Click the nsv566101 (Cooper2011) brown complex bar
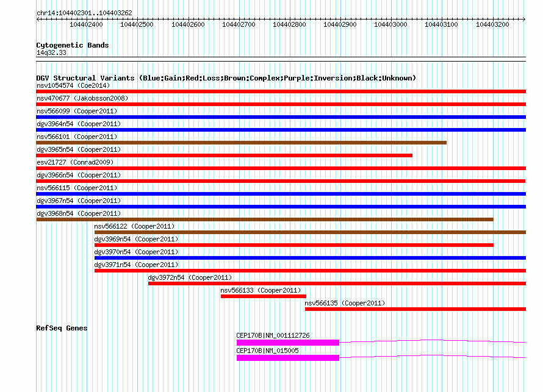This screenshot has height=392, width=543. point(242,143)
